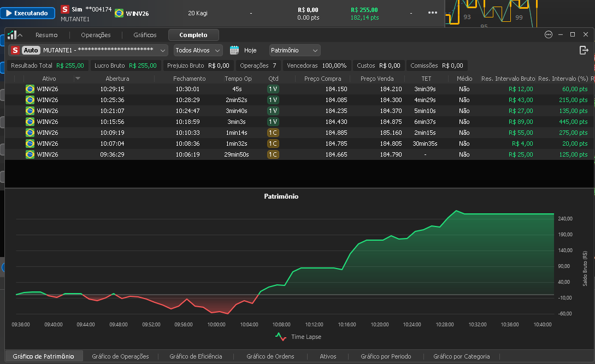Open the Ativos bottom tab
The image size is (595, 364).
328,356
